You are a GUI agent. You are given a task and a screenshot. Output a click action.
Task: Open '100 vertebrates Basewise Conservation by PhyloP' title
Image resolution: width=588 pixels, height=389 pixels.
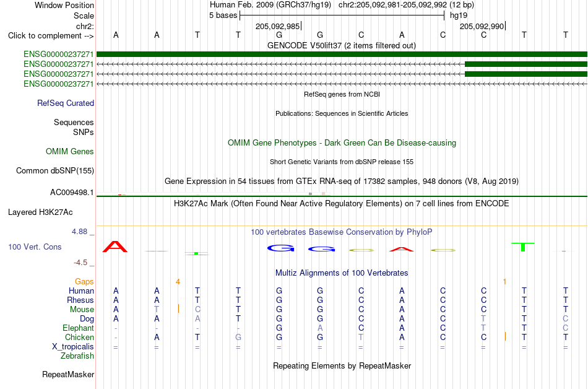[x=342, y=232]
